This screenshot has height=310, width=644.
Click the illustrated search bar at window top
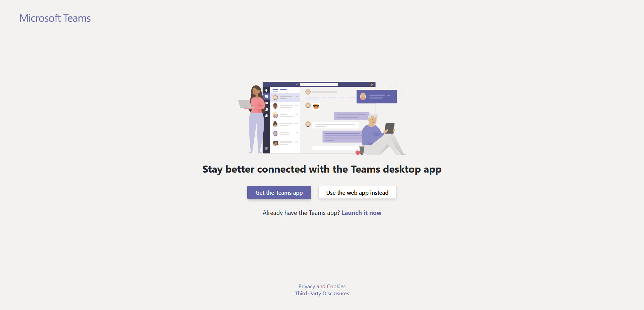pyautogui.click(x=319, y=84)
